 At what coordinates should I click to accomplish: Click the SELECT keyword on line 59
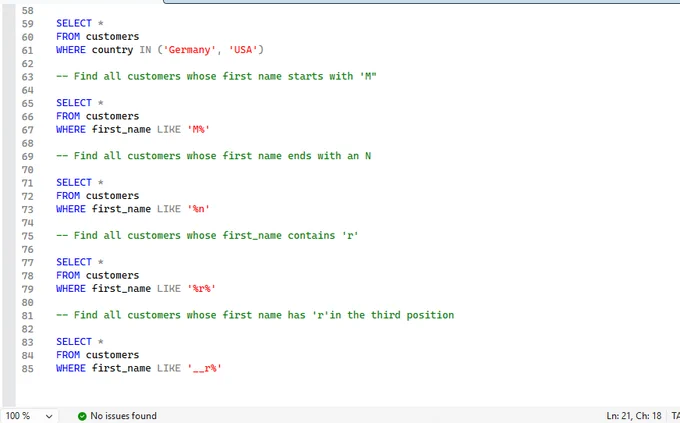[74, 23]
